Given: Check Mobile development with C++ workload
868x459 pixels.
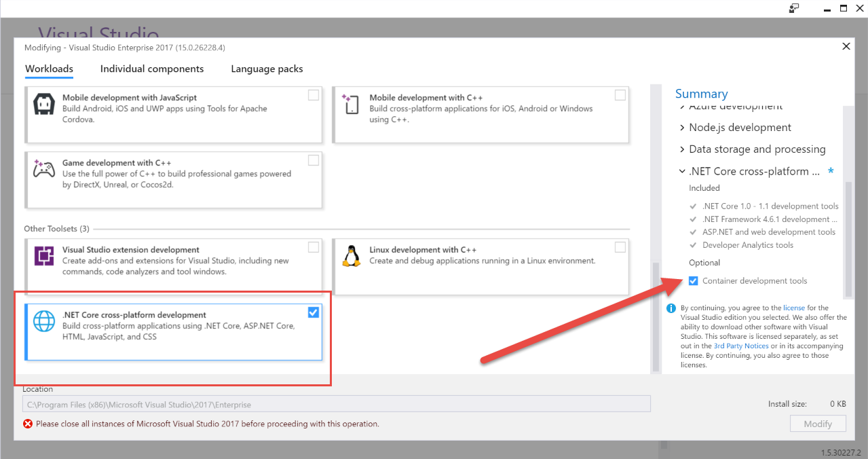Looking at the screenshot, I should click(x=620, y=95).
